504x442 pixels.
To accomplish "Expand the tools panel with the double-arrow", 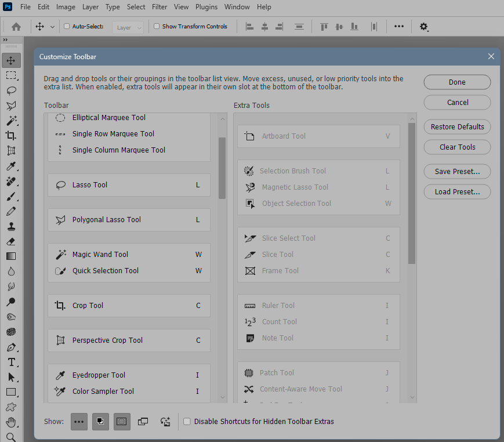I will (5, 39).
